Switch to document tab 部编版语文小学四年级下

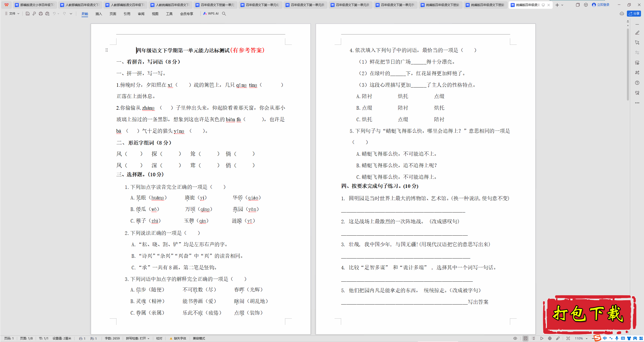(x=35, y=5)
